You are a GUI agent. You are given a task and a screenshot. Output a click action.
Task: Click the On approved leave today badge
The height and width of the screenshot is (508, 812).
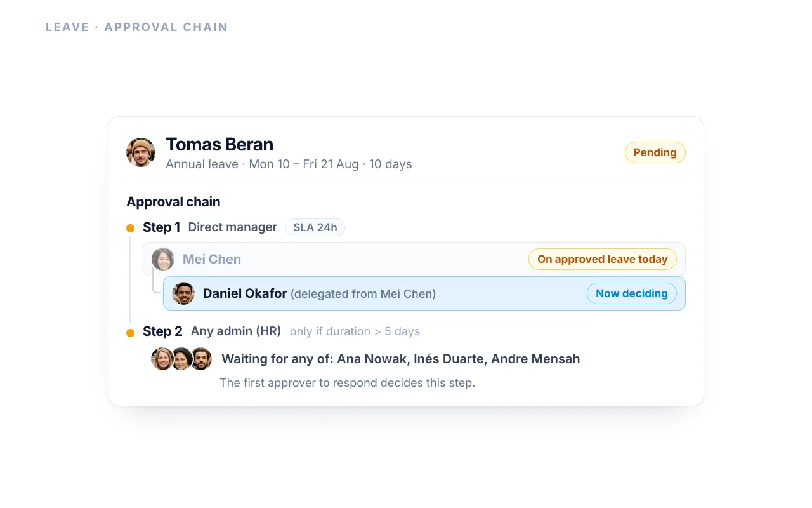(603, 259)
